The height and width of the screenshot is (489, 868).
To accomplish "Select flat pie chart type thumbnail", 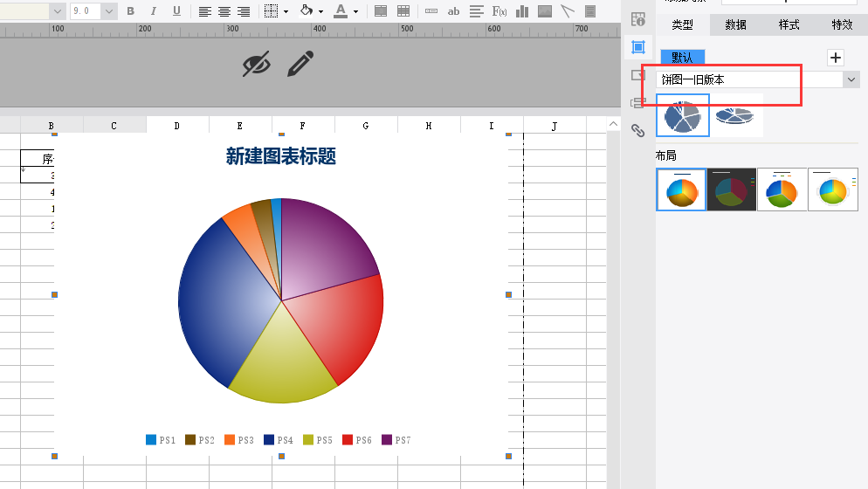I will tap(683, 115).
